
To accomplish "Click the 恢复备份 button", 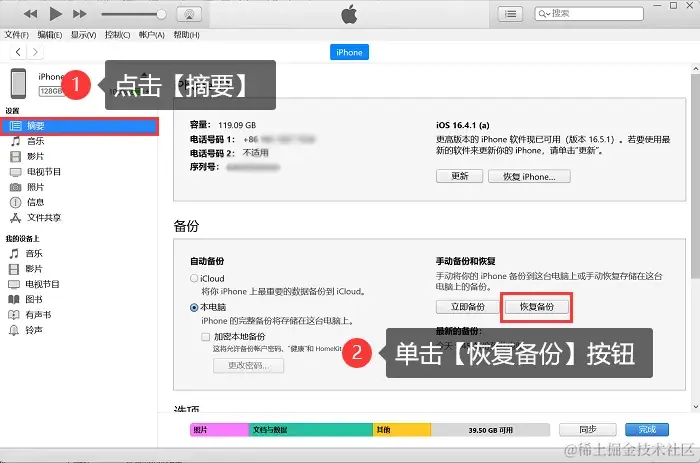I will point(537,307).
